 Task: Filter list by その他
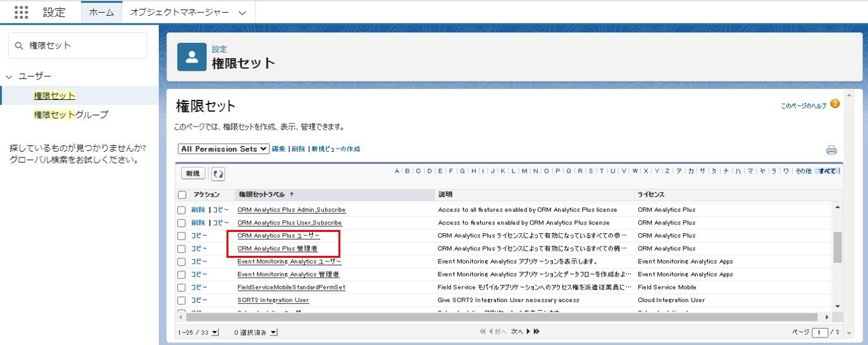[803, 171]
